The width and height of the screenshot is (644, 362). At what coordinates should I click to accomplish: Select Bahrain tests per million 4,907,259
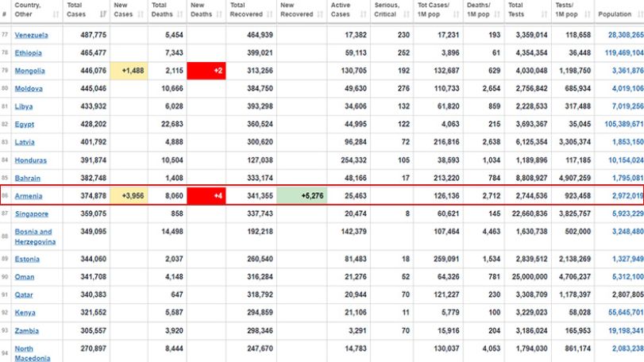pos(573,178)
